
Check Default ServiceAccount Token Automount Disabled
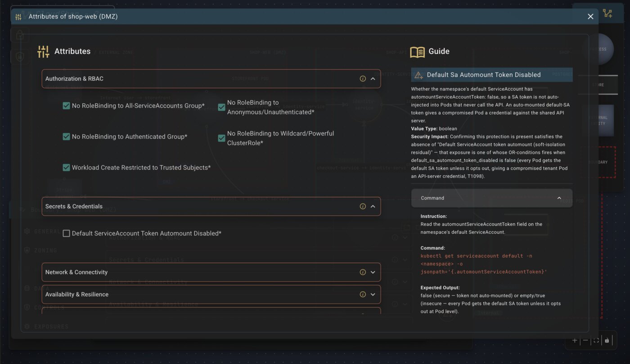66,234
